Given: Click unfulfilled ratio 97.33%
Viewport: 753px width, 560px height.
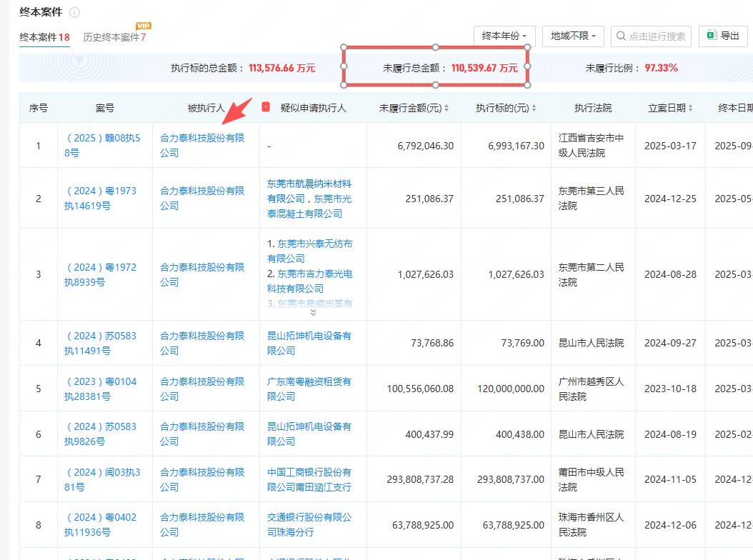Looking at the screenshot, I should (x=661, y=68).
